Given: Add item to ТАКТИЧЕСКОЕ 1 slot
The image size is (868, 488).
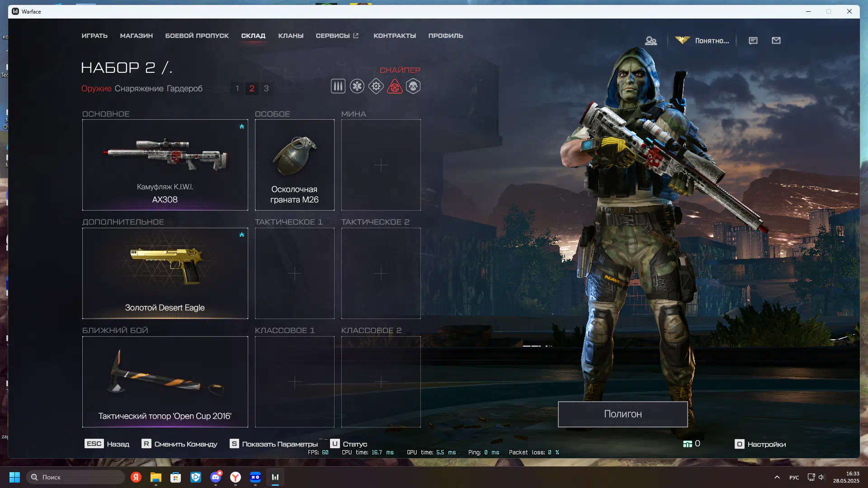Looking at the screenshot, I should (x=294, y=273).
